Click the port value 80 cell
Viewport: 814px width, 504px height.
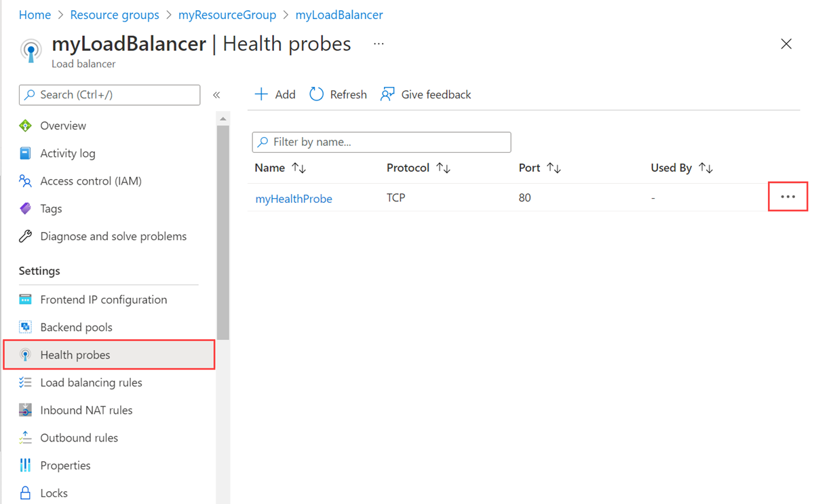coord(525,198)
